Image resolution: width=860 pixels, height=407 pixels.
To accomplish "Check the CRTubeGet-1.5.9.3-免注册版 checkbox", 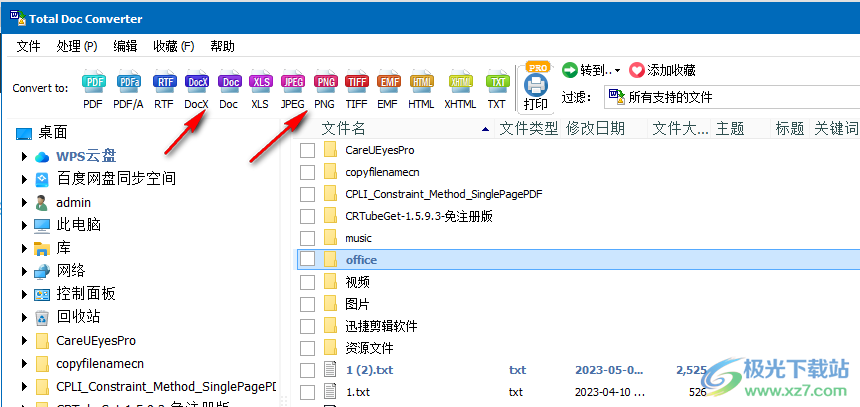I will tap(308, 216).
